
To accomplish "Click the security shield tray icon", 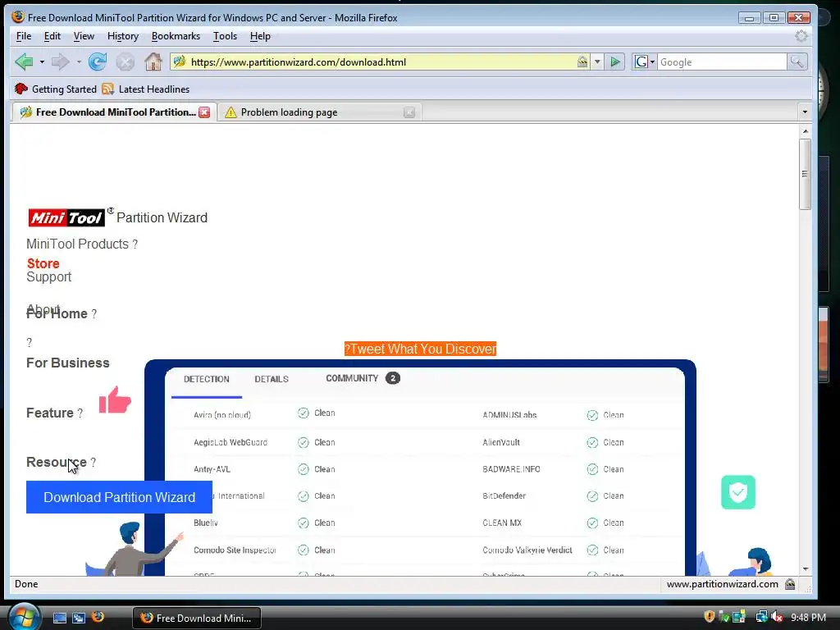I will [710, 617].
